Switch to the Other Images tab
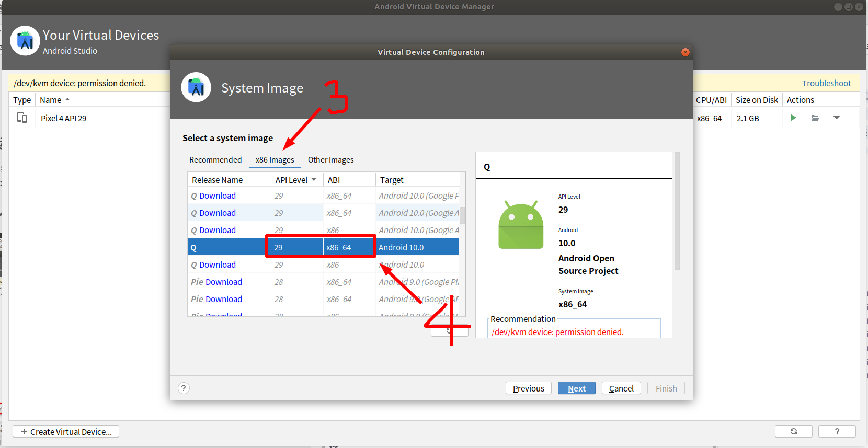Viewport: 868px width, 448px height. (330, 160)
